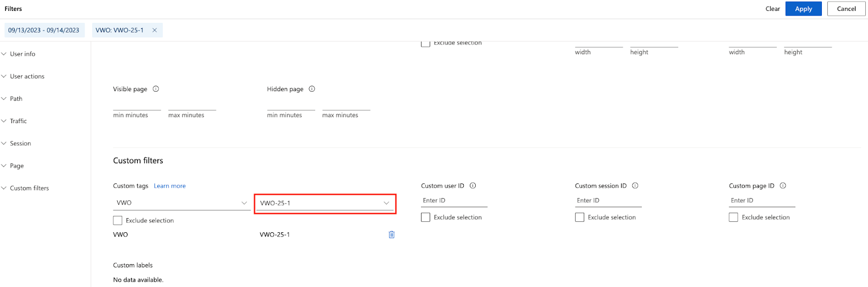The image size is (868, 287).
Task: Open the 09/13/2023 - 09/14/2023 date range chip
Action: coord(43,30)
